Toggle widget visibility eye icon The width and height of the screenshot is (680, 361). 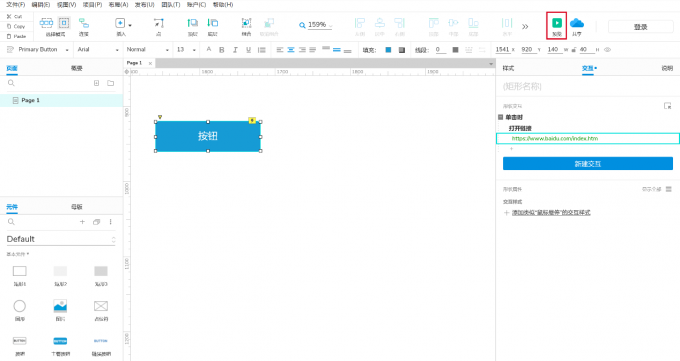607,50
